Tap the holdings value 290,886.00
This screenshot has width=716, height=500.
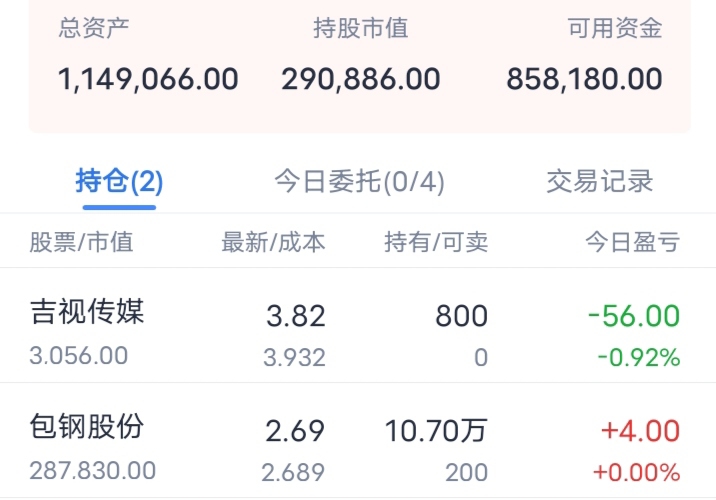(x=360, y=79)
